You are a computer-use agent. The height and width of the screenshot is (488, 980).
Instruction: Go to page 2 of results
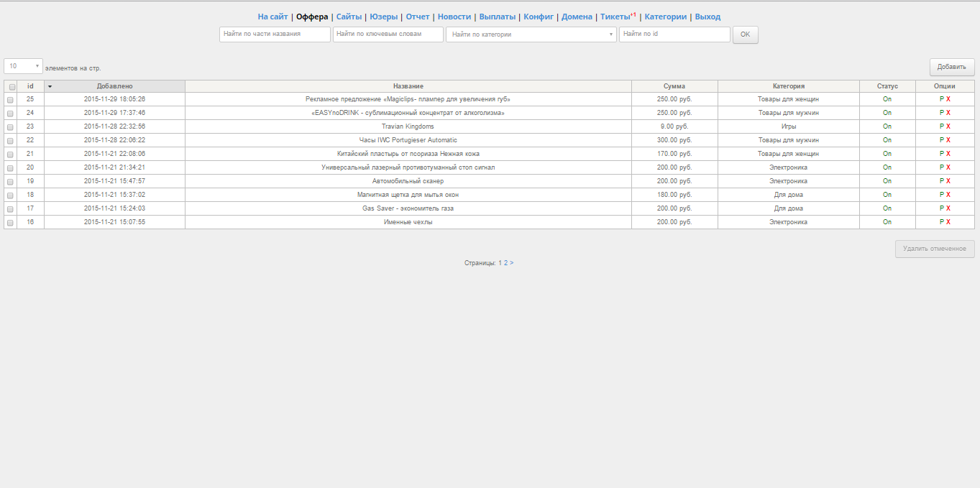506,263
